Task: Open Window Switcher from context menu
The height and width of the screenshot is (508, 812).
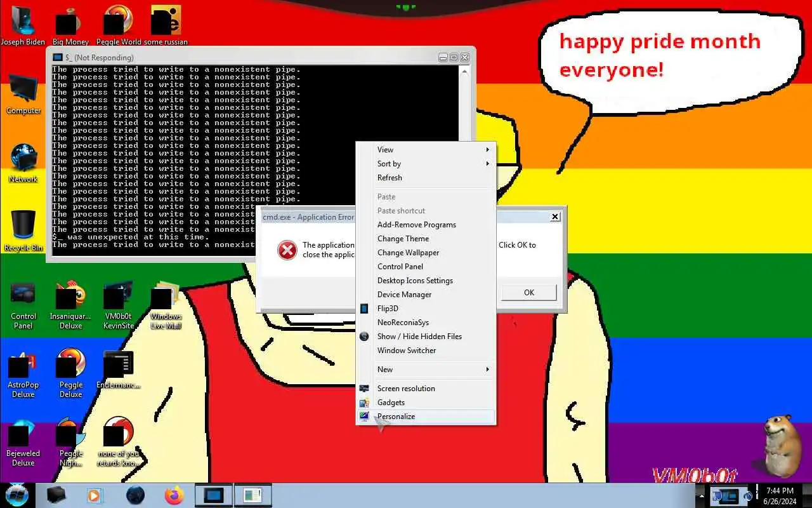Action: [x=426, y=351]
